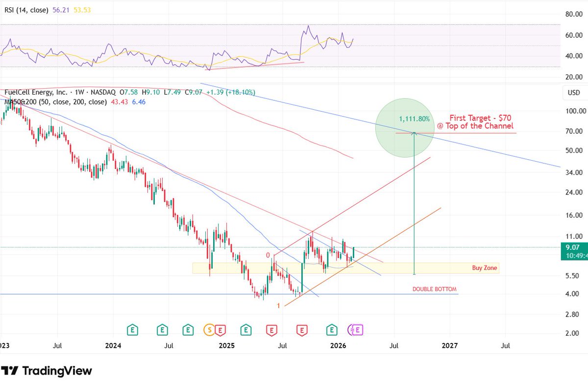Click the green earnings marker right after 2025

pyautogui.click(x=246, y=330)
